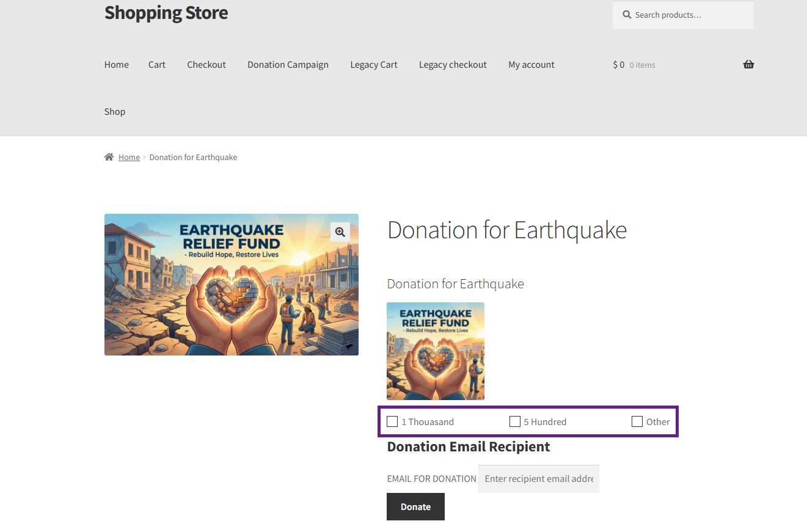Click the home icon in breadcrumb
The image size is (807, 532).
109,157
